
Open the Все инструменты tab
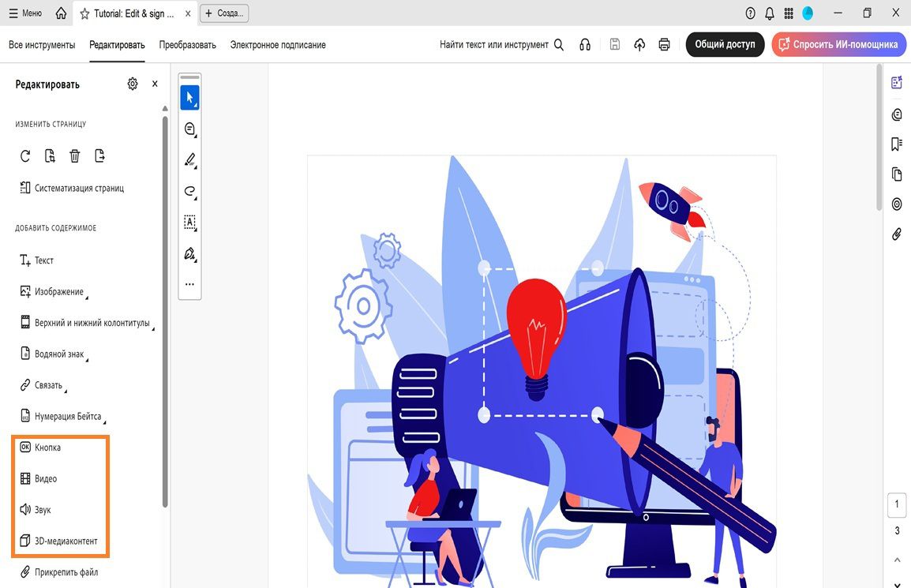coord(42,45)
